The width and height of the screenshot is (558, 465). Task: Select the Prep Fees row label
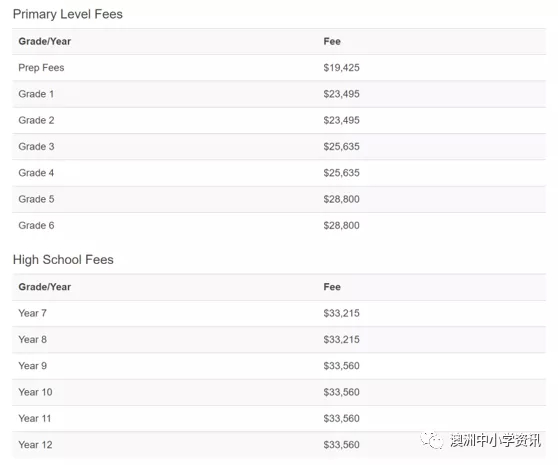click(x=41, y=68)
